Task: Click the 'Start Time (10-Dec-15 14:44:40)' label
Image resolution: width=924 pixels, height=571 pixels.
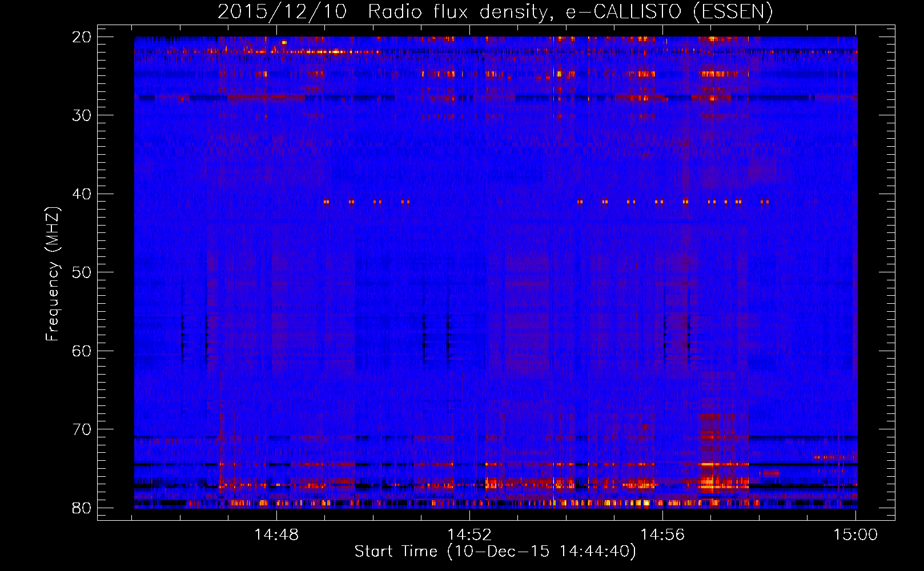Action: [495, 552]
